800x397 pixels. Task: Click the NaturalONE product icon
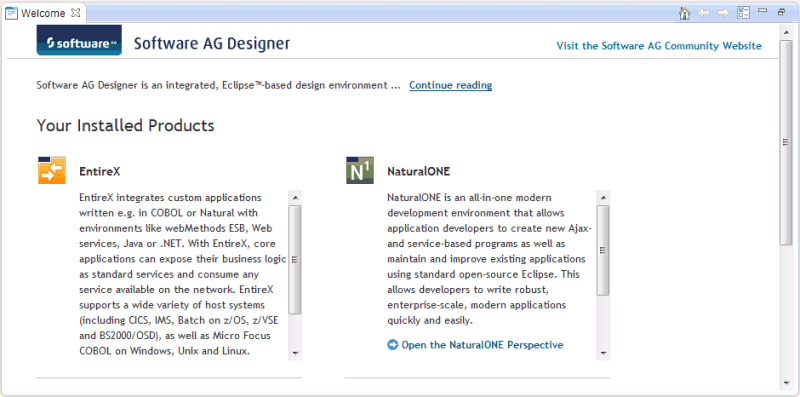pyautogui.click(x=360, y=170)
